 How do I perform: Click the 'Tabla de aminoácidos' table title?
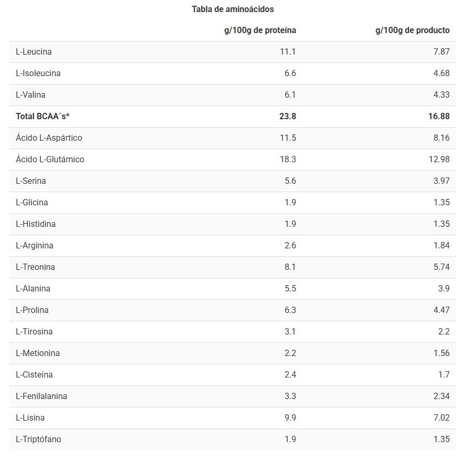[232, 9]
